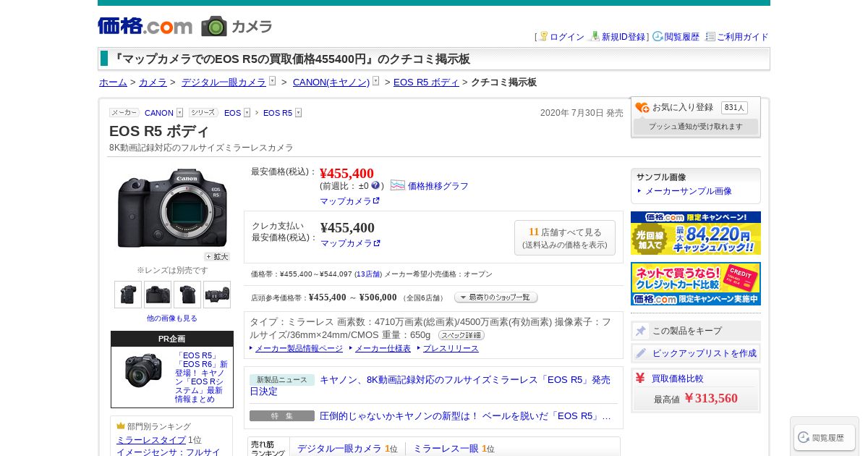868x456 pixels.
Task: Open デジタル一眼カメラ ranking link
Action: [339, 449]
